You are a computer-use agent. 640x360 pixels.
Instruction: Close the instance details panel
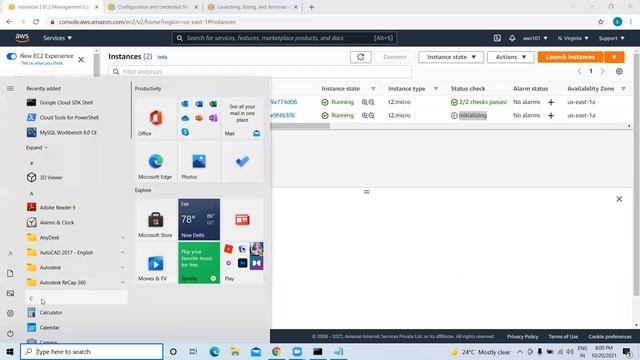(619, 199)
